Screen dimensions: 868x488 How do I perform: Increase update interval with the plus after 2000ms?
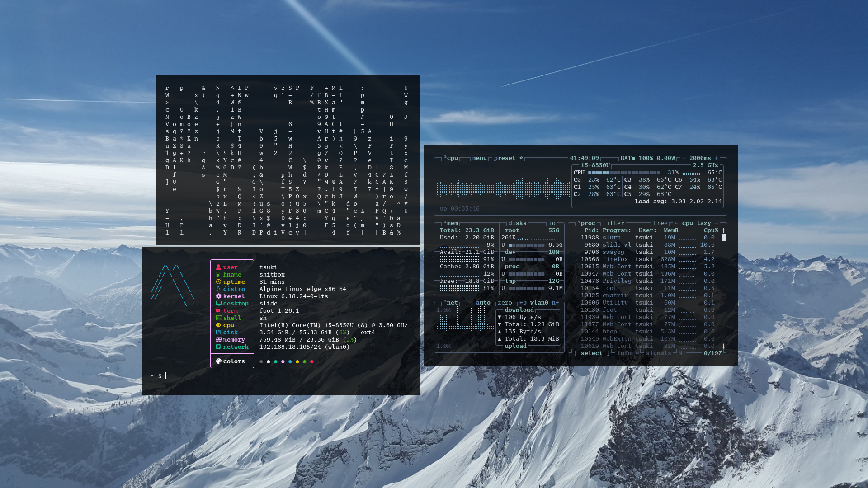pos(716,158)
